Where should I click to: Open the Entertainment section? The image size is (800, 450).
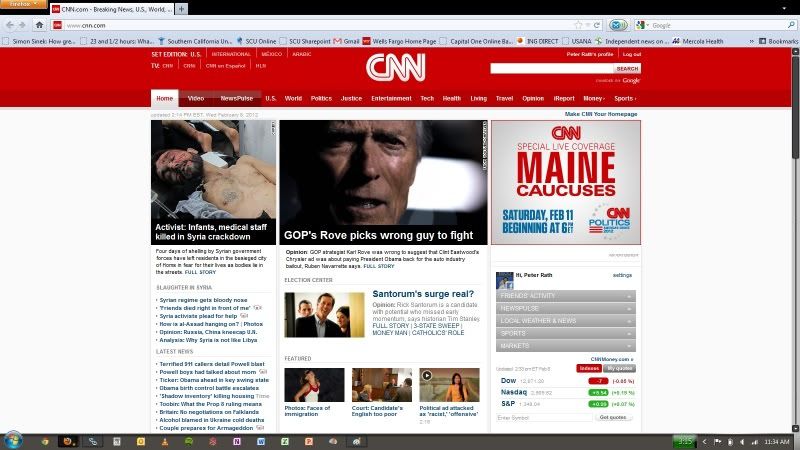point(391,98)
